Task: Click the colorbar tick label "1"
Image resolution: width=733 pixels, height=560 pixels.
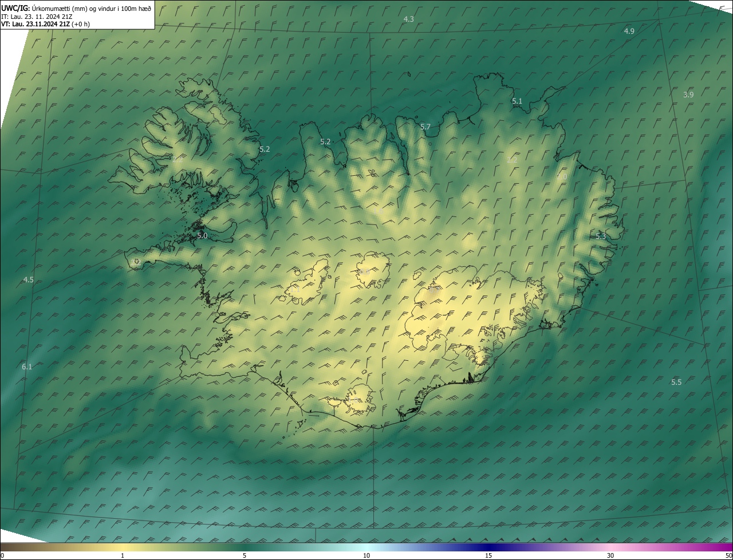Action: point(123,555)
